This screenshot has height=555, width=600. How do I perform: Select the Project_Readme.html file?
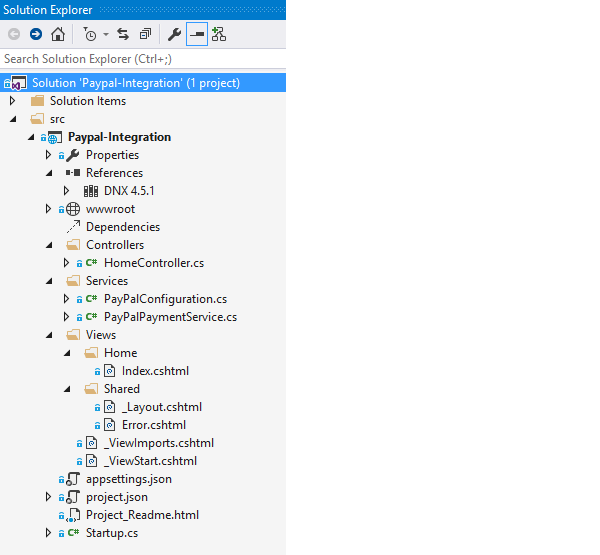click(142, 514)
